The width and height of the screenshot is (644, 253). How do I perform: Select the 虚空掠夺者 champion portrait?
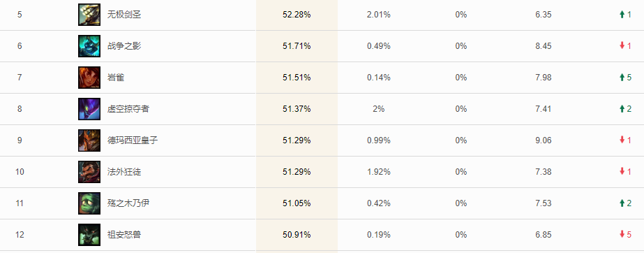(x=89, y=109)
